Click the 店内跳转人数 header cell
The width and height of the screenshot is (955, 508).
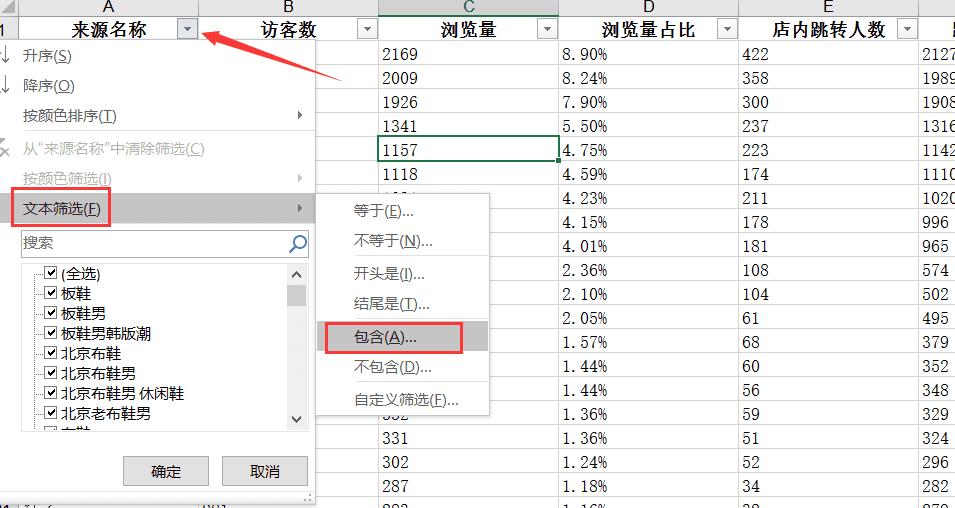(828, 29)
